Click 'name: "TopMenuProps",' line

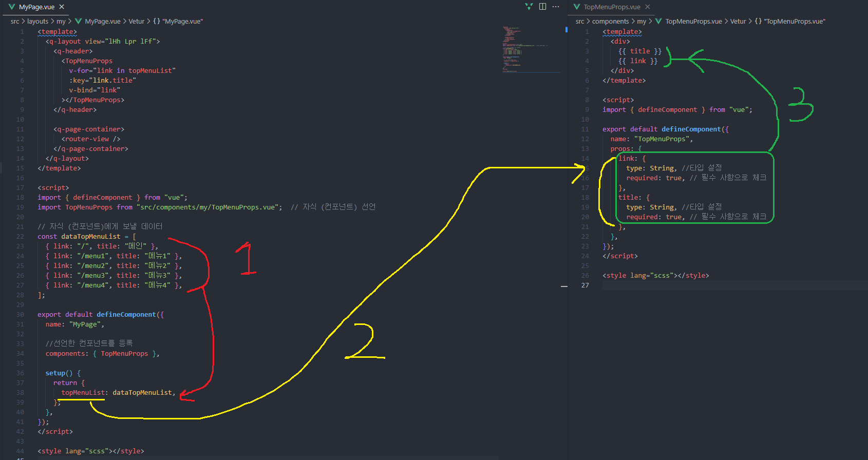[652, 139]
